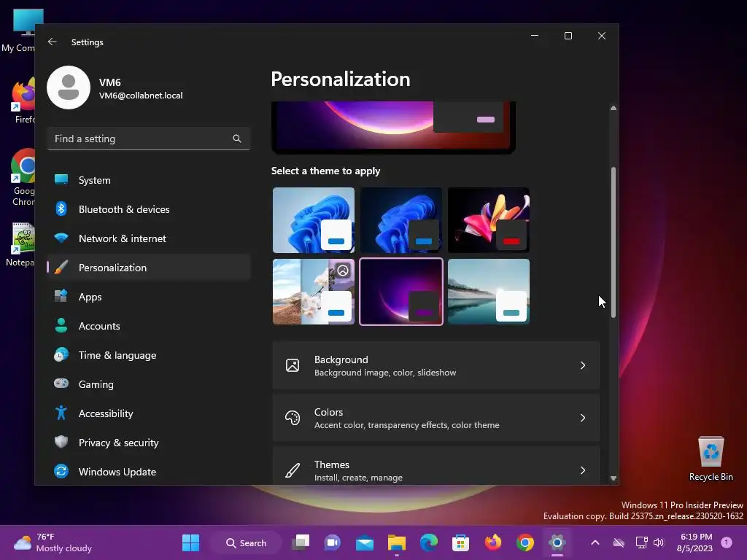Click the scrollbar down arrow in Personalization
747x560 pixels.
[613, 478]
